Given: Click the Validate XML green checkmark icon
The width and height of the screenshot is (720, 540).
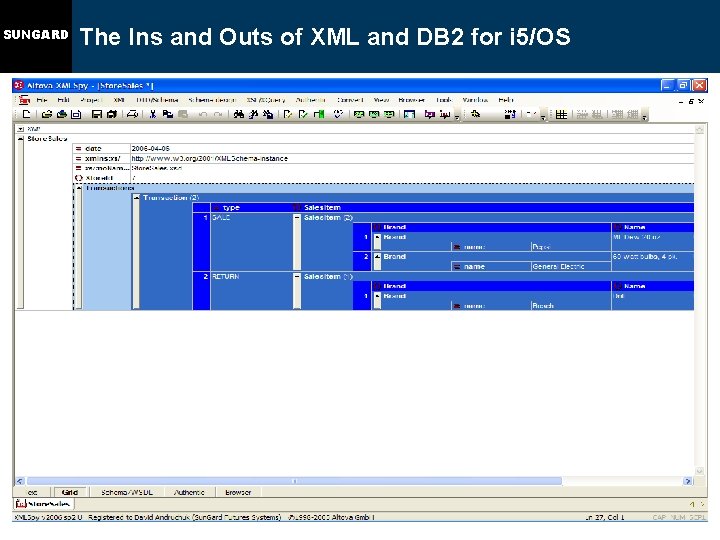Looking at the screenshot, I should [303, 114].
